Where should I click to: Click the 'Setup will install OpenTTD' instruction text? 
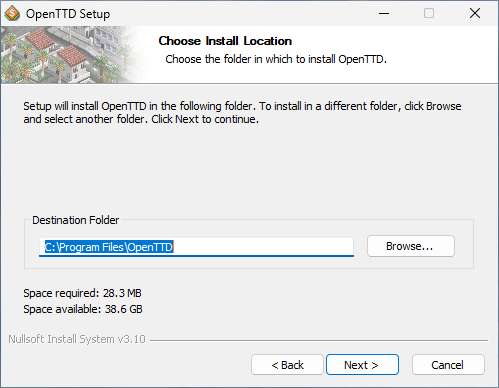(x=242, y=112)
